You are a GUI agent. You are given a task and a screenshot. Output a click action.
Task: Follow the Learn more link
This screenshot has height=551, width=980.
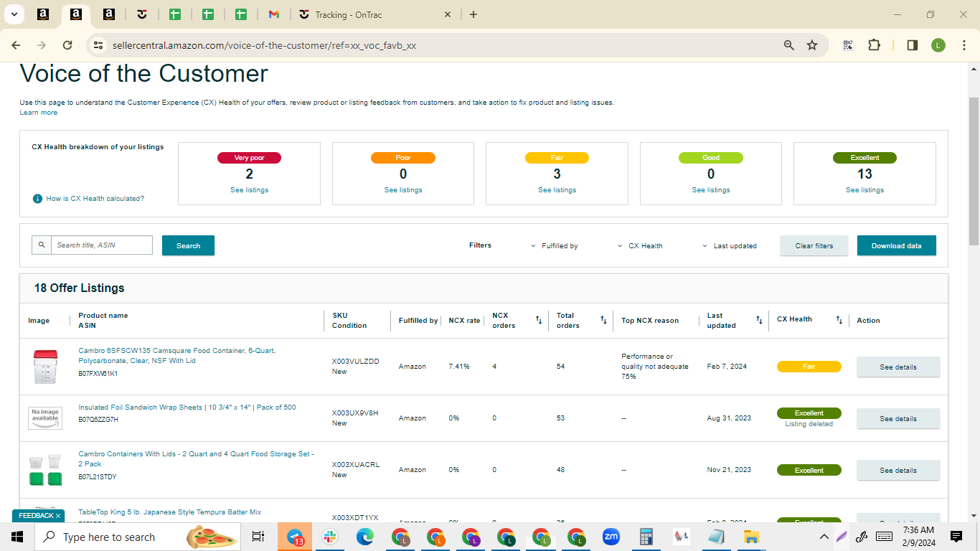(39, 113)
